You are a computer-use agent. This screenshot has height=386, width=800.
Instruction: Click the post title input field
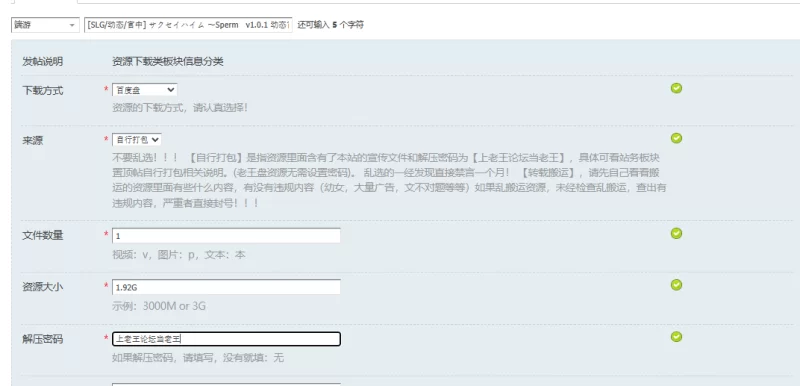click(x=188, y=25)
